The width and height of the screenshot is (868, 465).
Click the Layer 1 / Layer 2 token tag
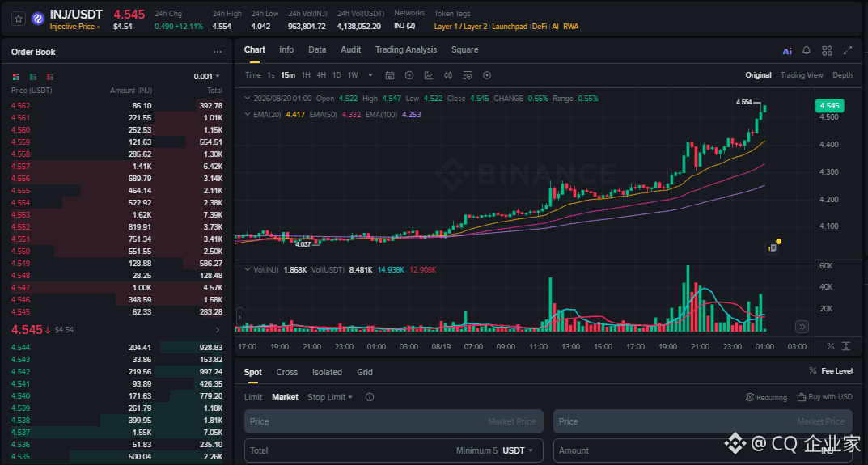(x=460, y=27)
